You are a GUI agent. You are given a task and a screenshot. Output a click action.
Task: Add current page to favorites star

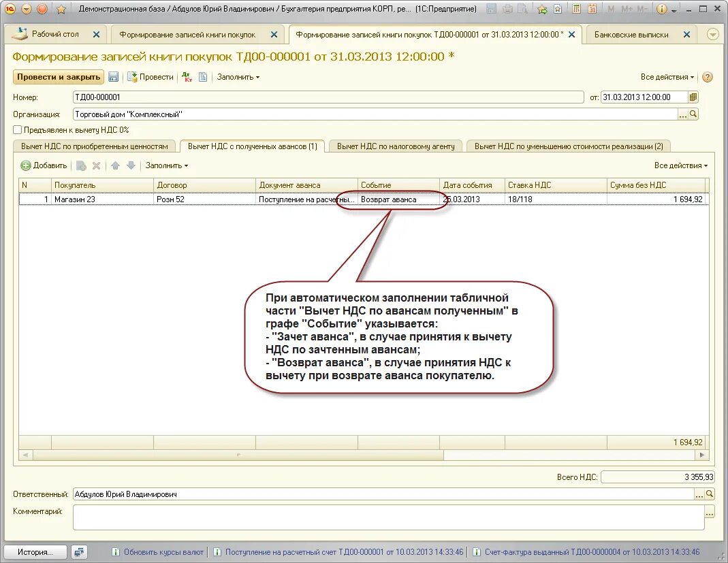click(61, 10)
